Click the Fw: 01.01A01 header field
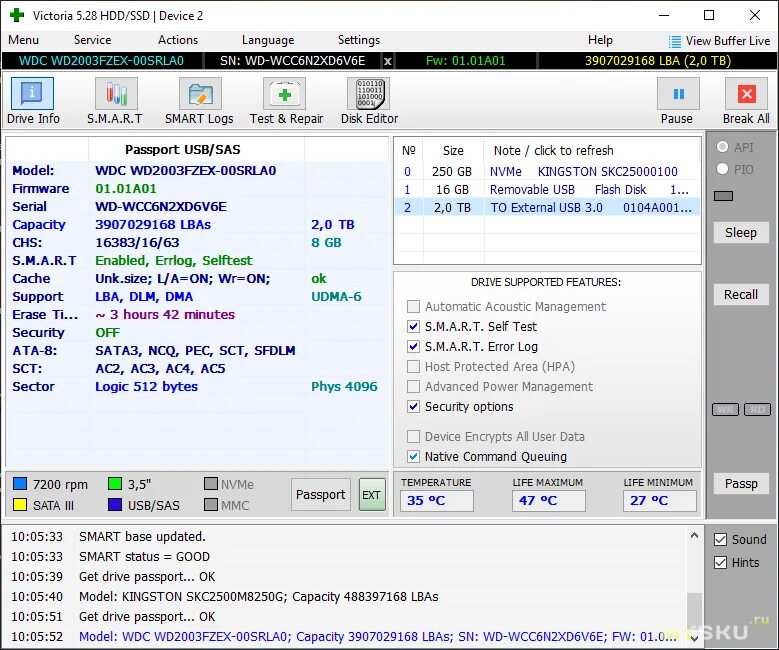Viewport: 779px width, 650px height. pyautogui.click(x=465, y=61)
